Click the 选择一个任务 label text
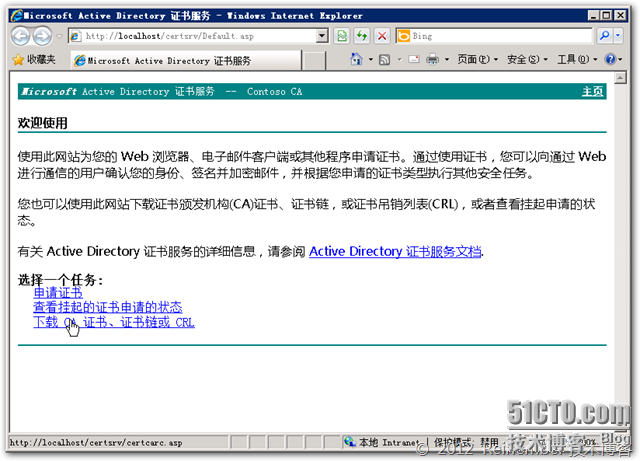Image resolution: width=640 pixels, height=461 pixels. pyautogui.click(x=60, y=280)
